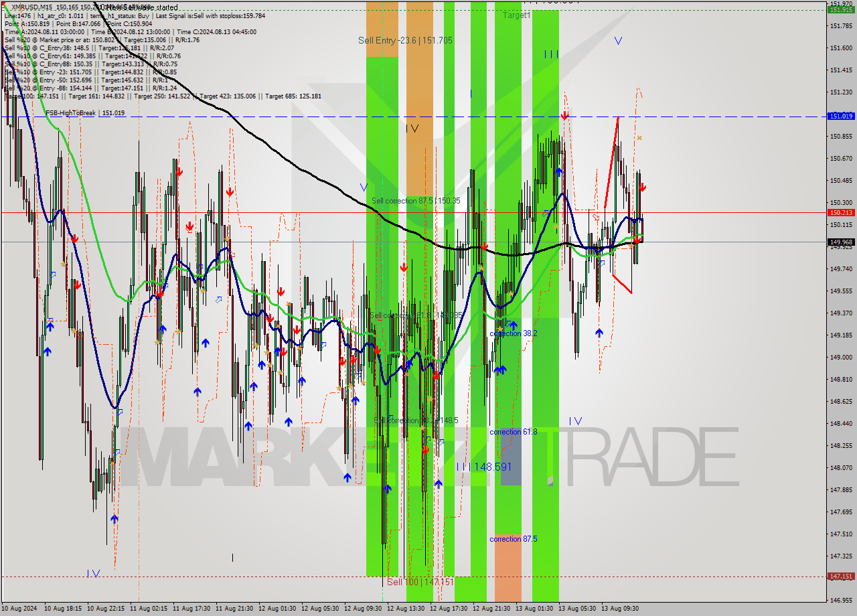Select the blue 'correction 38.2' label
This screenshot has height=616, width=857.
coord(513,333)
